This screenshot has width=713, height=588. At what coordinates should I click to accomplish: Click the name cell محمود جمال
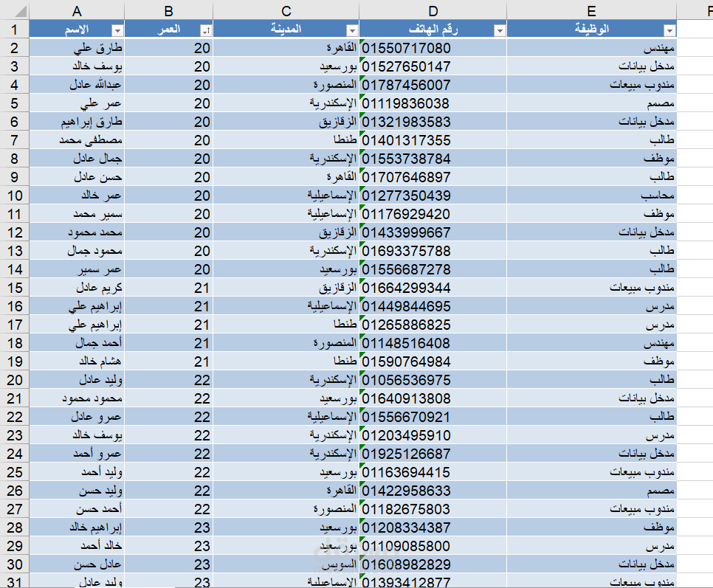pyautogui.click(x=77, y=251)
